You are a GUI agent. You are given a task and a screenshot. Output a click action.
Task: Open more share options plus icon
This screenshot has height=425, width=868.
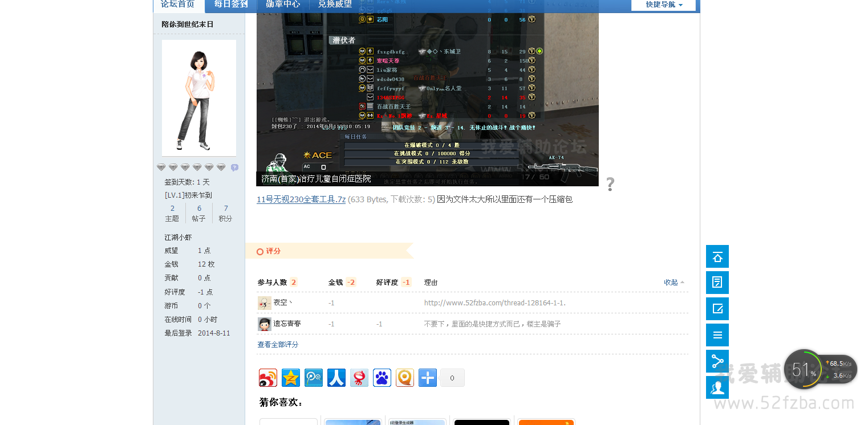pos(428,378)
